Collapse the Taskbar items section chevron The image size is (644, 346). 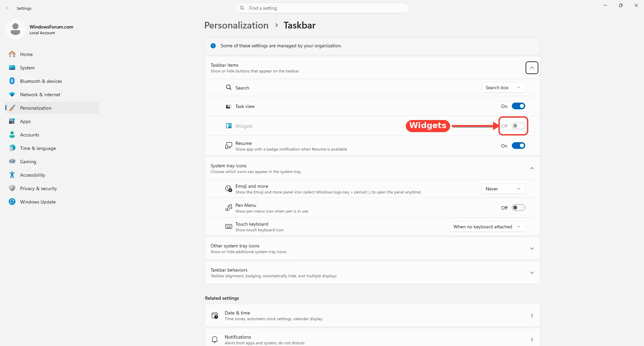(532, 68)
